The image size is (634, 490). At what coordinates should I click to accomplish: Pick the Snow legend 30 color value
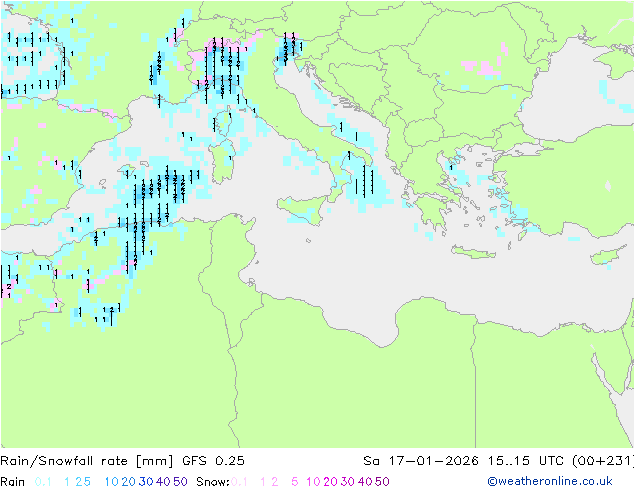pyautogui.click(x=347, y=482)
